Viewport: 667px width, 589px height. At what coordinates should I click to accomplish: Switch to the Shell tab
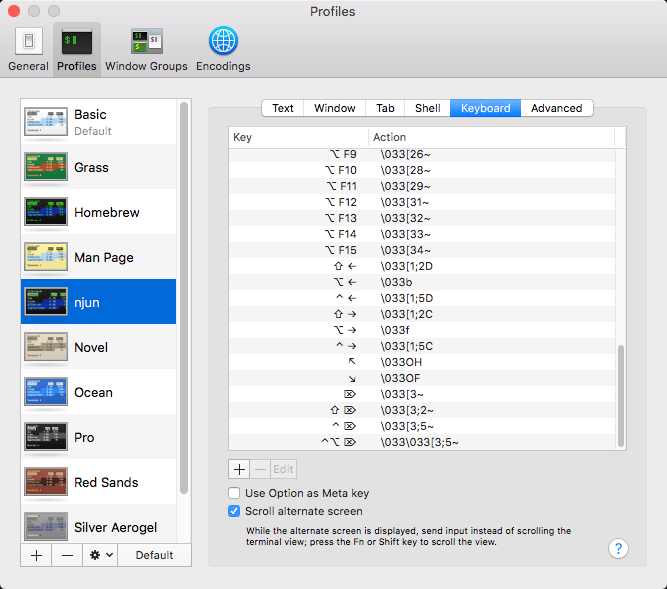tap(428, 108)
